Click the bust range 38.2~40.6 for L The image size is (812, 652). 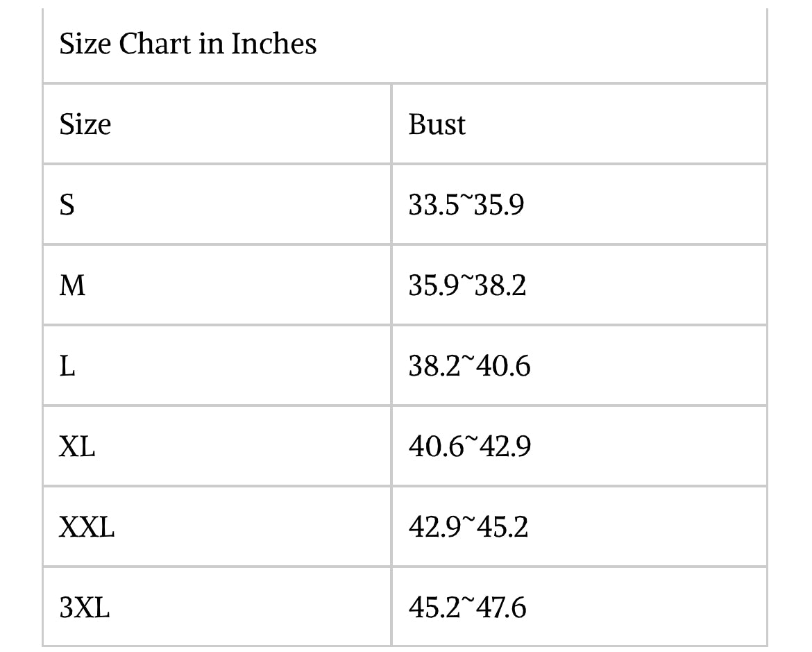(x=469, y=366)
